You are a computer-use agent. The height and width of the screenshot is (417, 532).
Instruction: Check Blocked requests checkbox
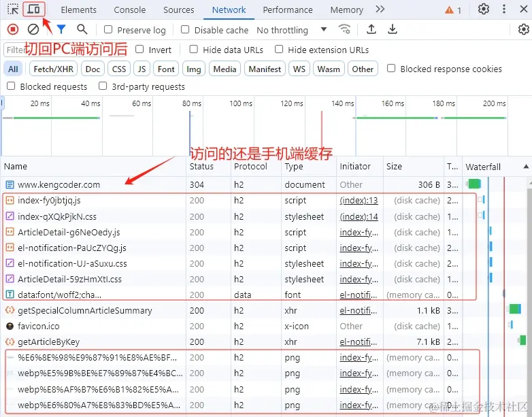[x=11, y=86]
